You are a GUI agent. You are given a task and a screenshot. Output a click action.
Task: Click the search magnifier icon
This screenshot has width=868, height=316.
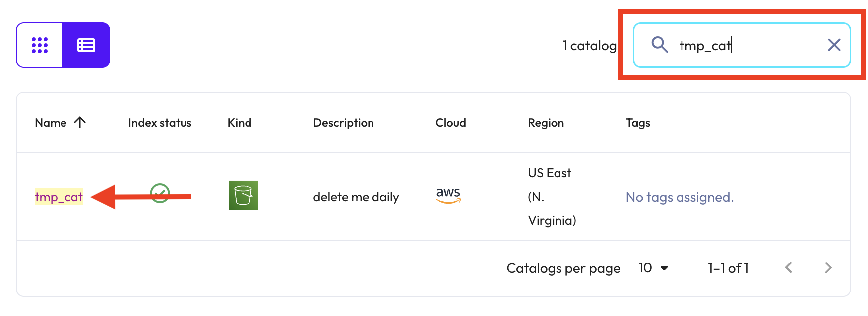pos(659,45)
